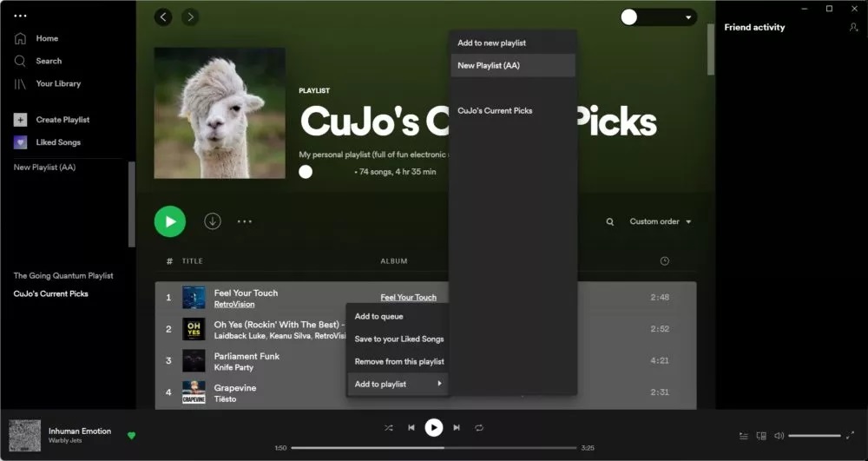This screenshot has height=461, width=868.
Task: Search within playlist using the magnifier icon
Action: click(x=610, y=222)
